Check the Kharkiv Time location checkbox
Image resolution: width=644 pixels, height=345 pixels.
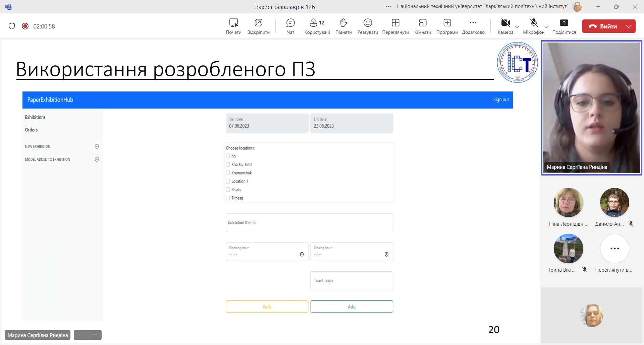pos(228,164)
